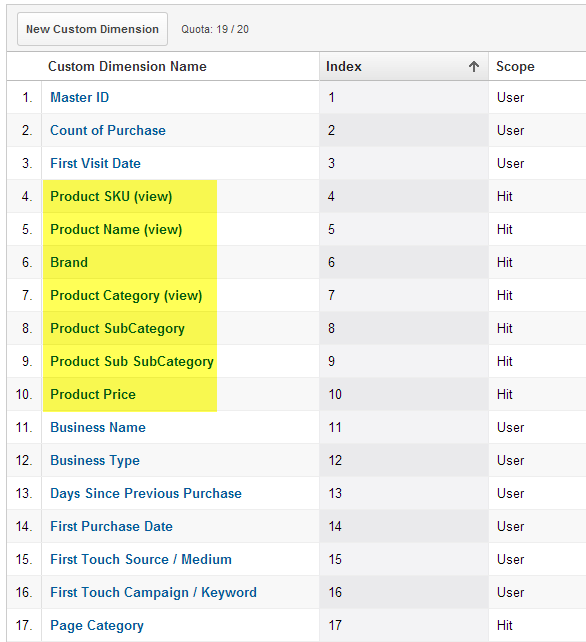The image size is (586, 642).
Task: Open the Master ID dimension
Action: (79, 97)
